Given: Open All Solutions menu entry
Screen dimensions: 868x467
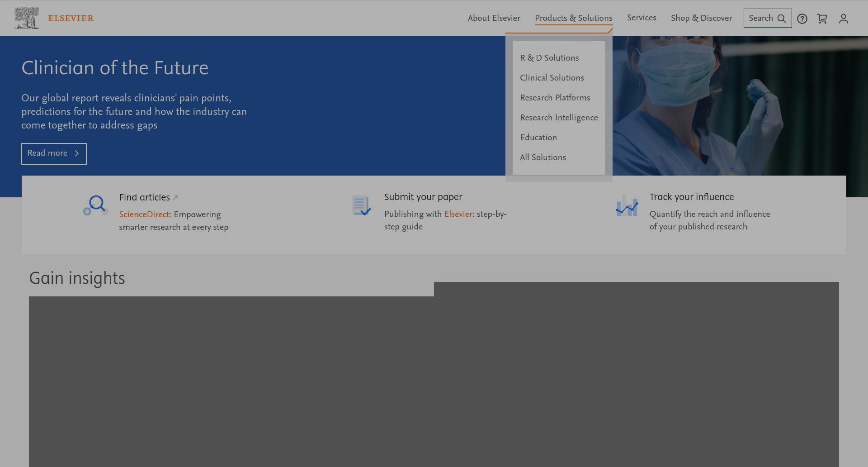Looking at the screenshot, I should pyautogui.click(x=543, y=157).
